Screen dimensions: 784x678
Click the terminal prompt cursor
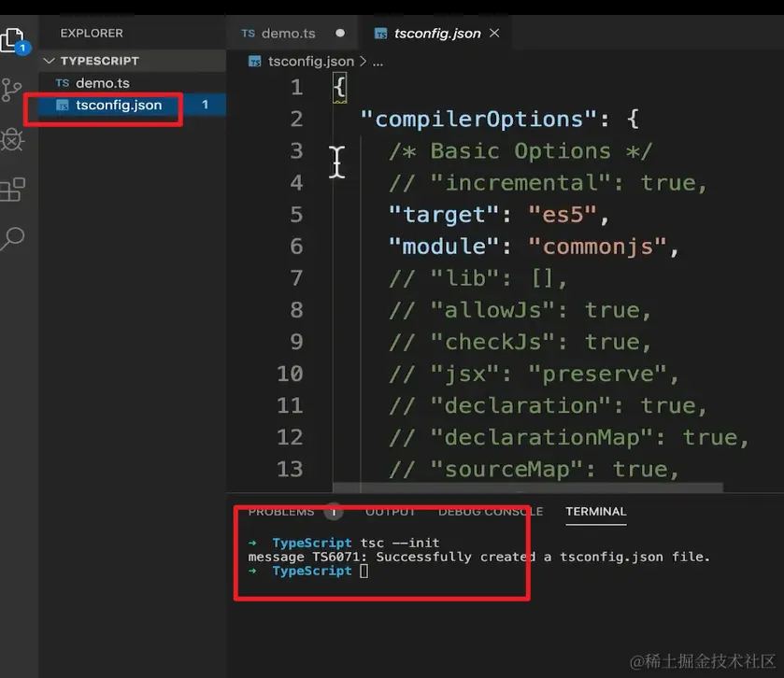point(364,571)
